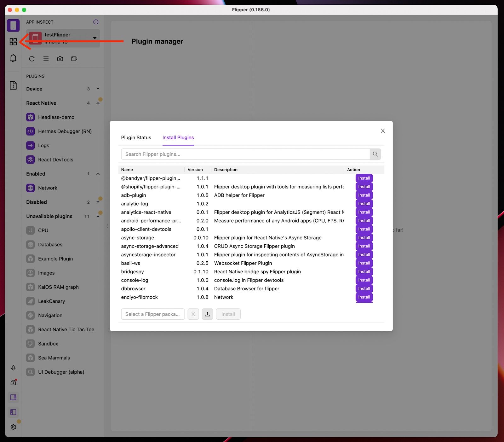
Task: Clear the selected package with the X button
Action: coord(193,314)
